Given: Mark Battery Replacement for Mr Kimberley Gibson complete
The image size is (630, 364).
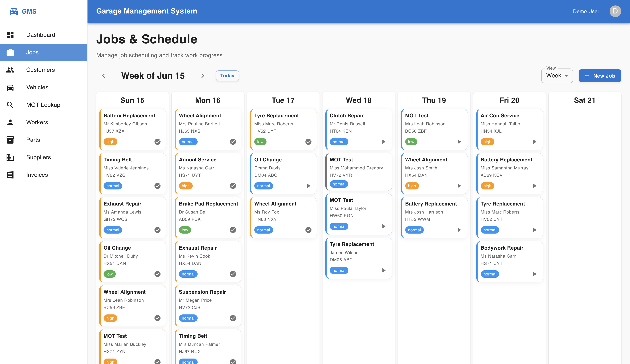Looking at the screenshot, I should pos(157,142).
